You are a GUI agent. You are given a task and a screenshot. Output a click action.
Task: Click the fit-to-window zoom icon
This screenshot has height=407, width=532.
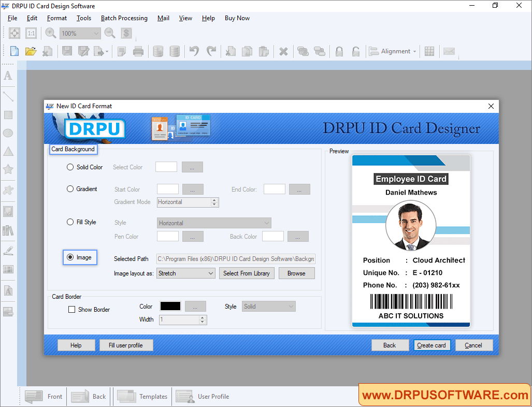point(15,33)
